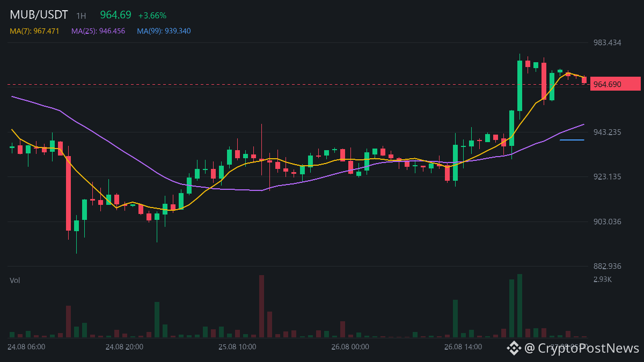This screenshot has height=362, width=644.
Task: Select the 1H timeframe label
Action: pyautogui.click(x=81, y=16)
